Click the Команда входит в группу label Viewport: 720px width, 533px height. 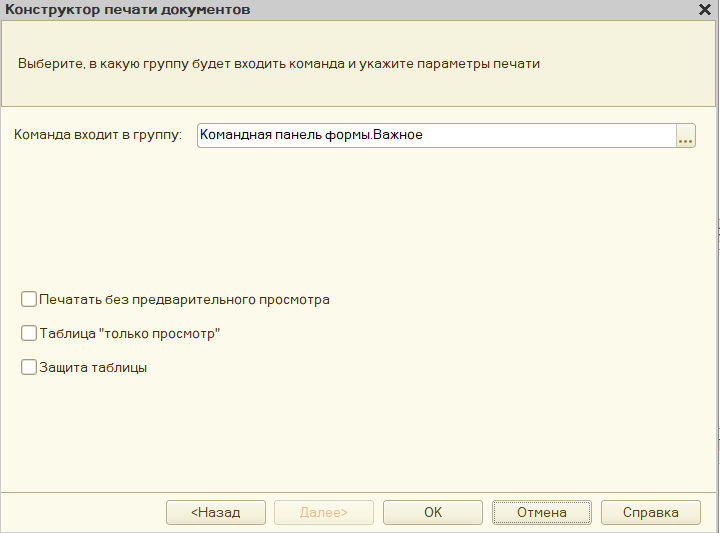[x=98, y=135]
